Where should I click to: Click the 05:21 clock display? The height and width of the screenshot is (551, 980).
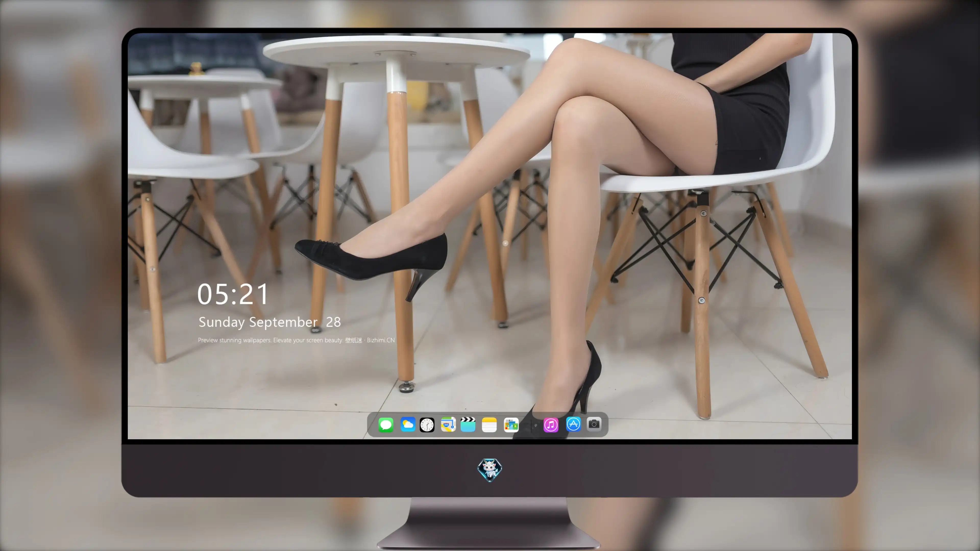[x=233, y=294]
